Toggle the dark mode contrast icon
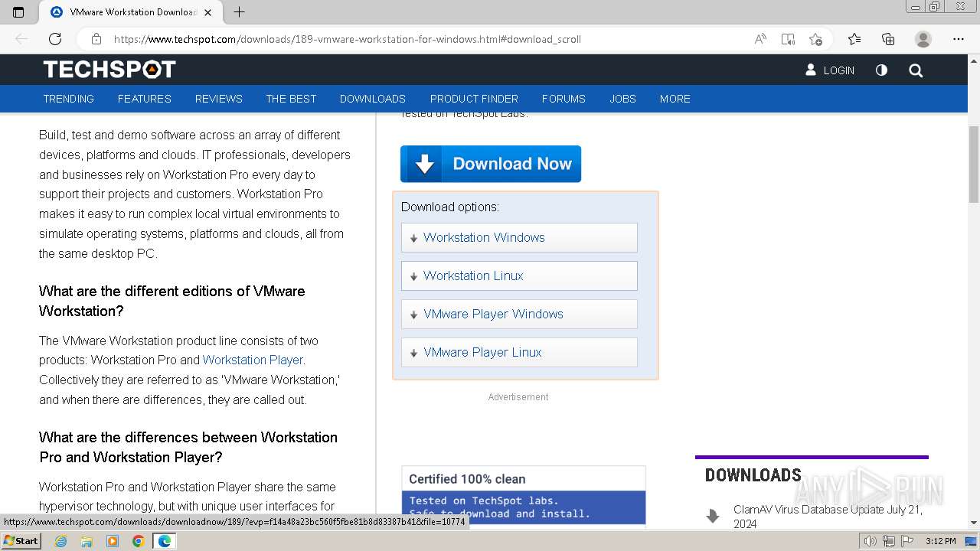 click(881, 70)
